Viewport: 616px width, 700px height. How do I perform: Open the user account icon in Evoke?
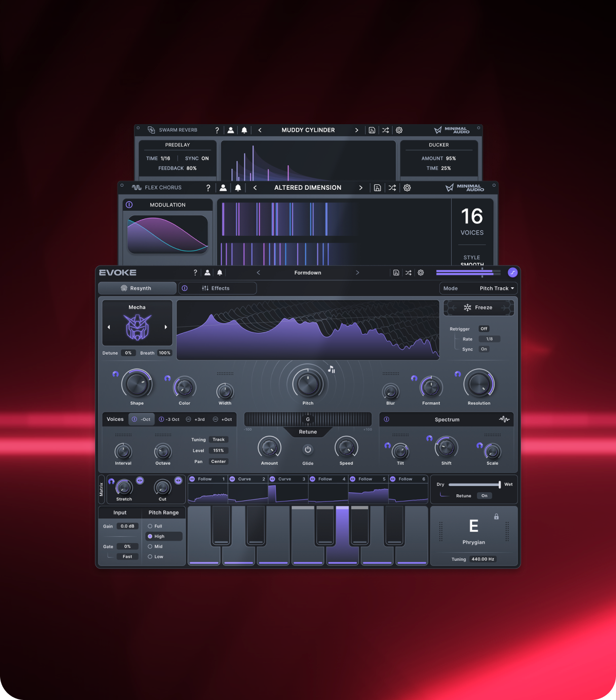coord(207,273)
